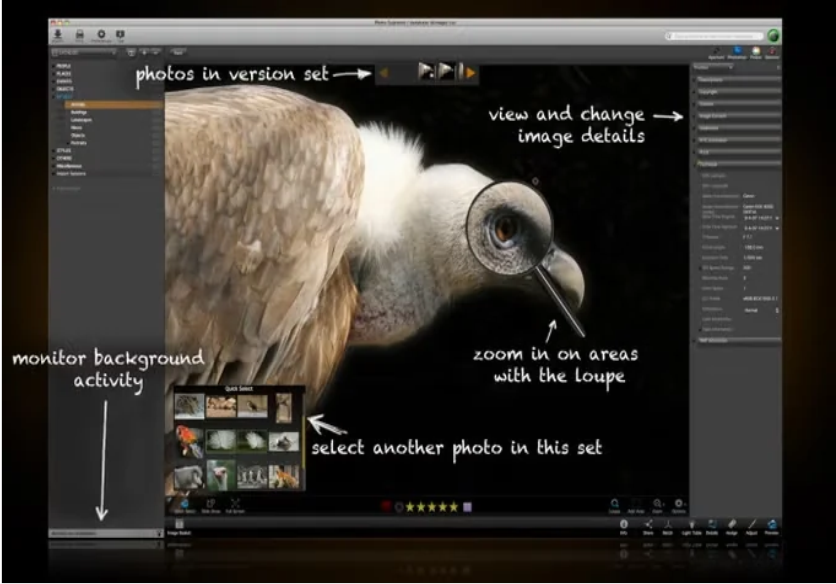Click the red reject marker beside stars
Image resolution: width=836 pixels, height=584 pixels.
point(387,507)
